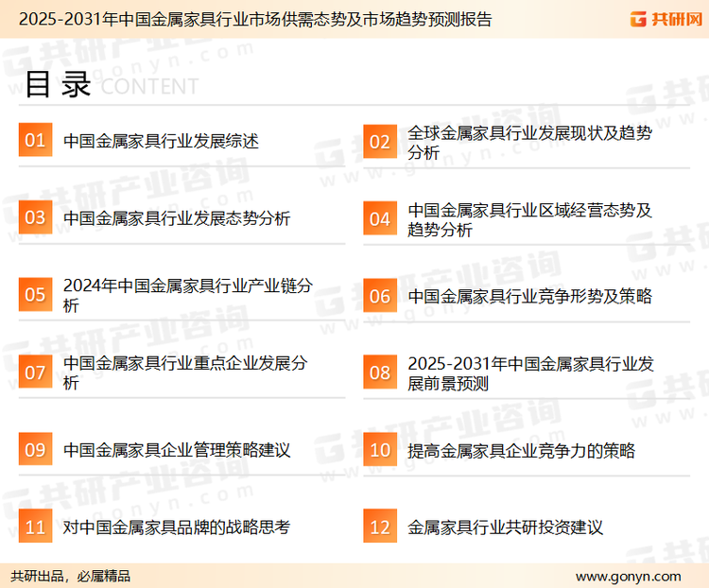Viewport: 709px width, 588px height.
Task: Open chapter 金属家具行业共研投资建议
Action: 506,527
